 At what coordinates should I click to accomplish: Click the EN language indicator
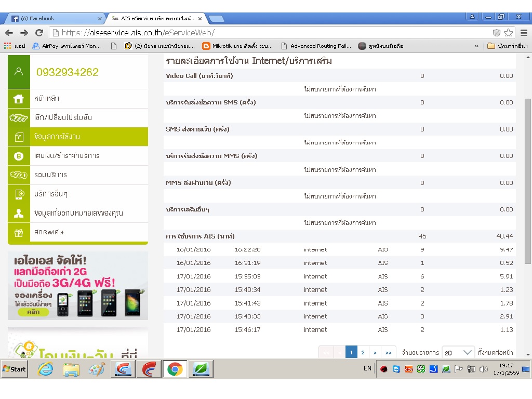coord(367,368)
